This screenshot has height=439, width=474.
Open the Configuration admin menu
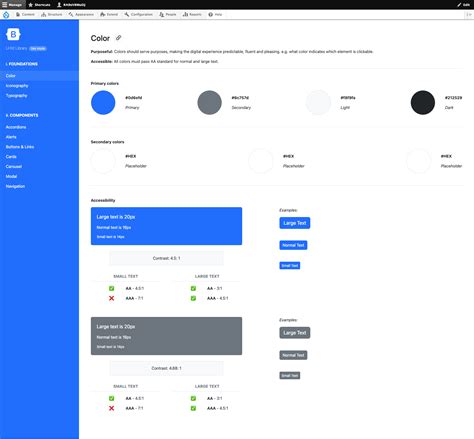(139, 15)
